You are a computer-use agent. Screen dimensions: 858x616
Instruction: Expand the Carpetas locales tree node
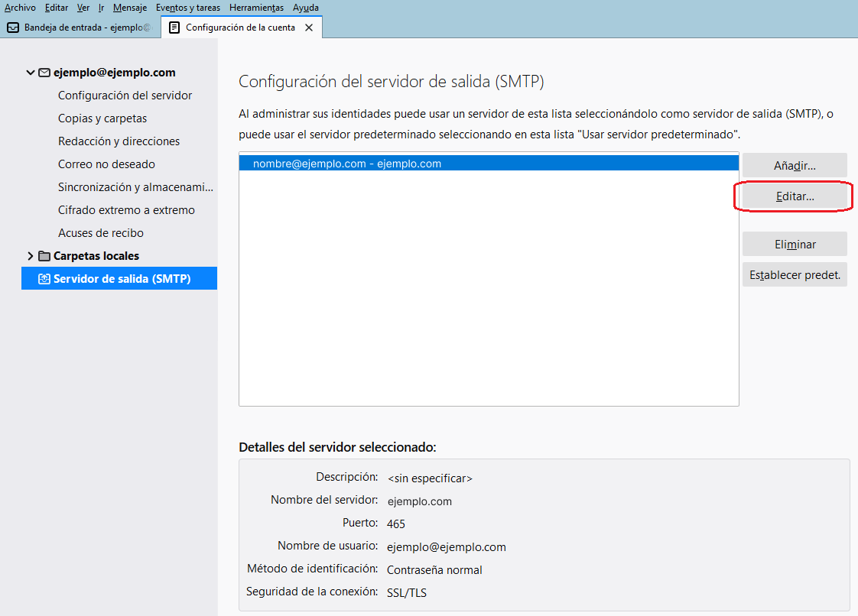[31, 256]
